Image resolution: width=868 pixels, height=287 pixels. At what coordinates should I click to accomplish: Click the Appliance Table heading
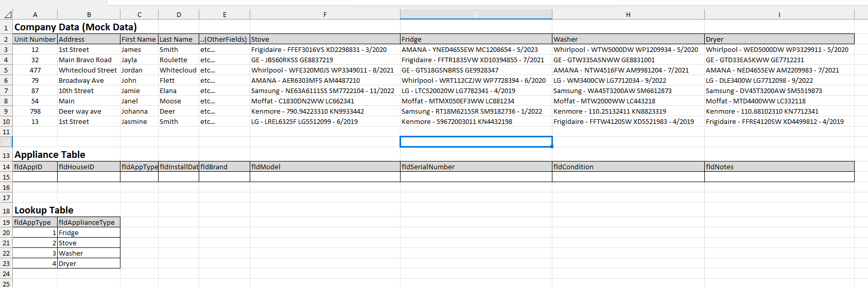pyautogui.click(x=50, y=155)
